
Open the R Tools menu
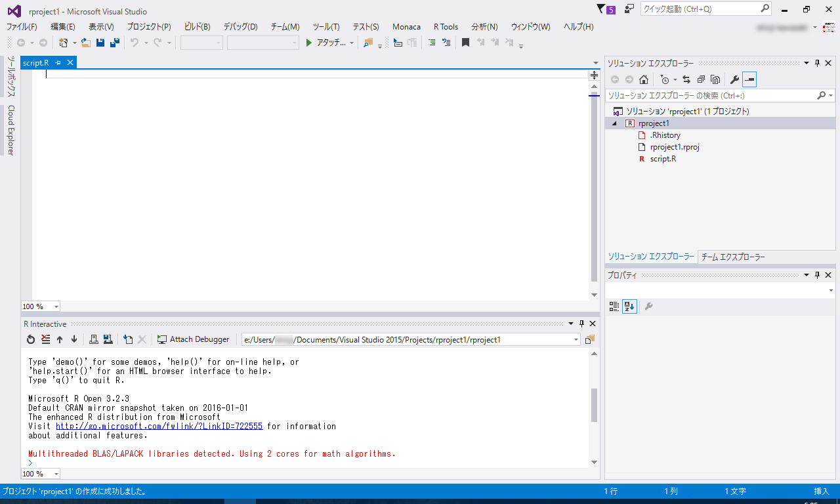(x=446, y=27)
